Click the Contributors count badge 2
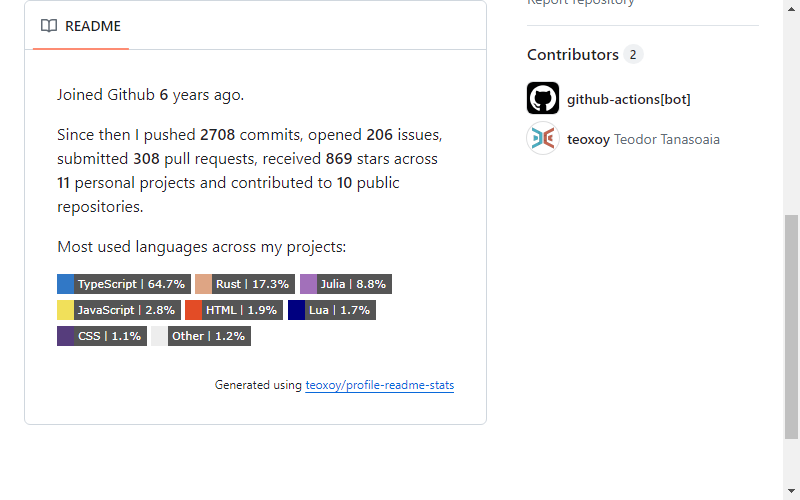 click(633, 55)
